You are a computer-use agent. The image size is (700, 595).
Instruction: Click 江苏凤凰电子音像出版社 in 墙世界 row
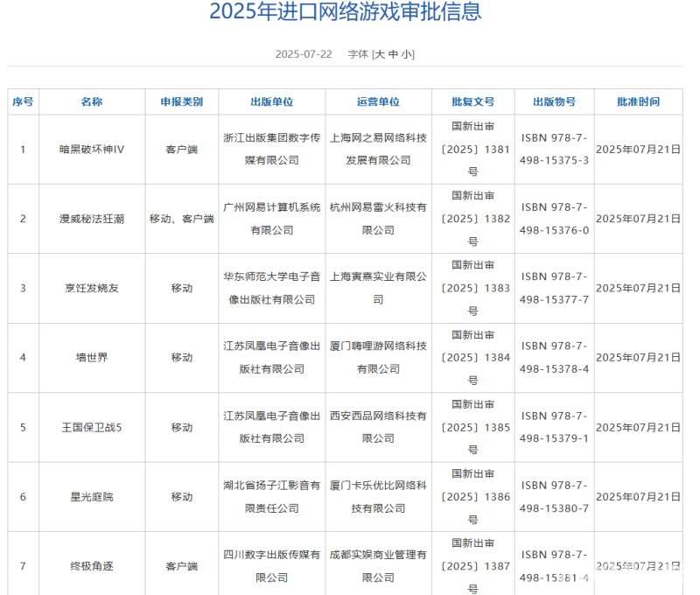[272, 358]
